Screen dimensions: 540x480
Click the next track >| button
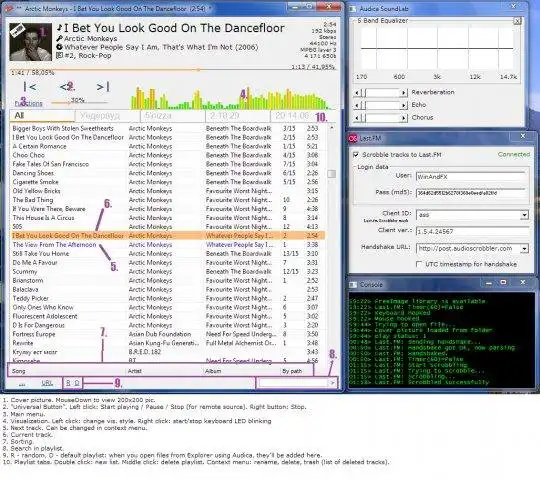[103, 87]
